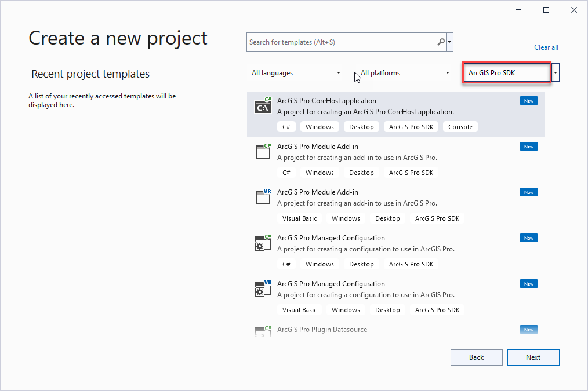The width and height of the screenshot is (588, 391).
Task: Click the C# tag under Module Add-in
Action: click(286, 172)
